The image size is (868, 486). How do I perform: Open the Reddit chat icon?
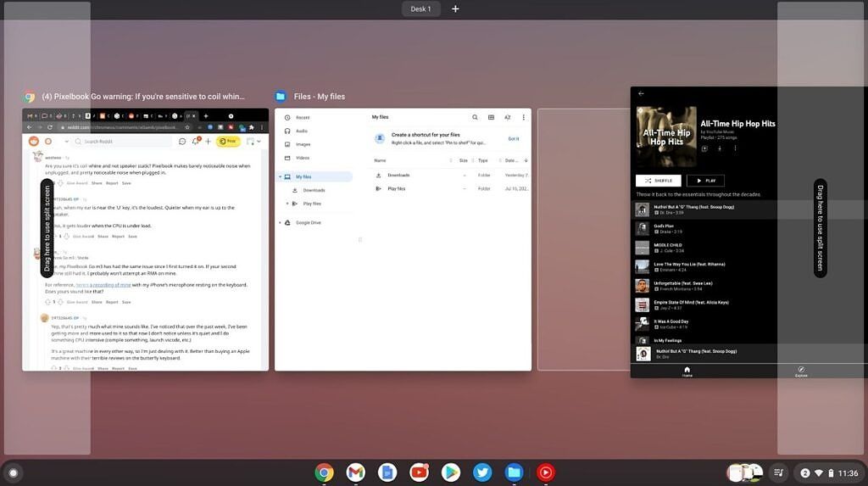pos(182,142)
